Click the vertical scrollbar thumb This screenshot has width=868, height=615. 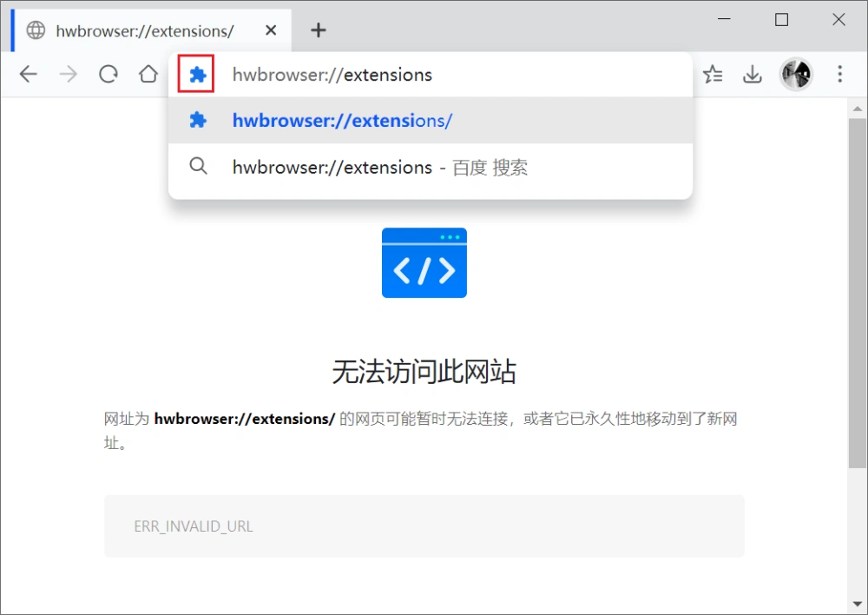(x=858, y=294)
